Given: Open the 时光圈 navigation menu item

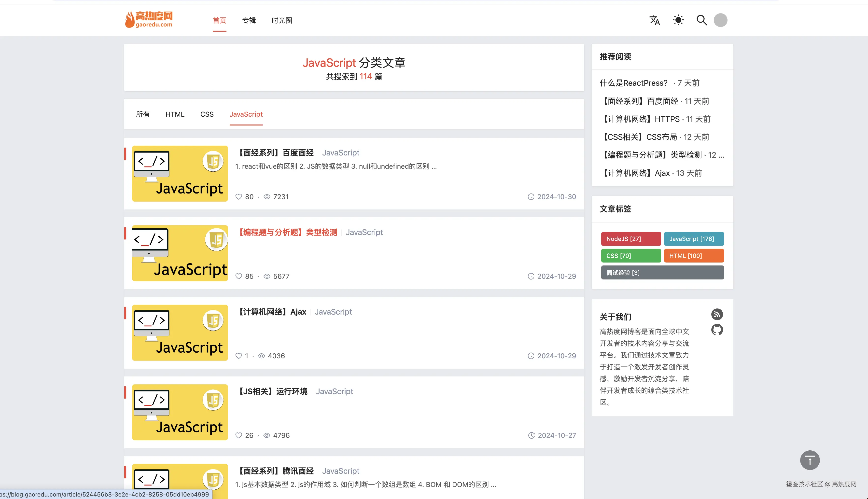Looking at the screenshot, I should pyautogui.click(x=282, y=21).
